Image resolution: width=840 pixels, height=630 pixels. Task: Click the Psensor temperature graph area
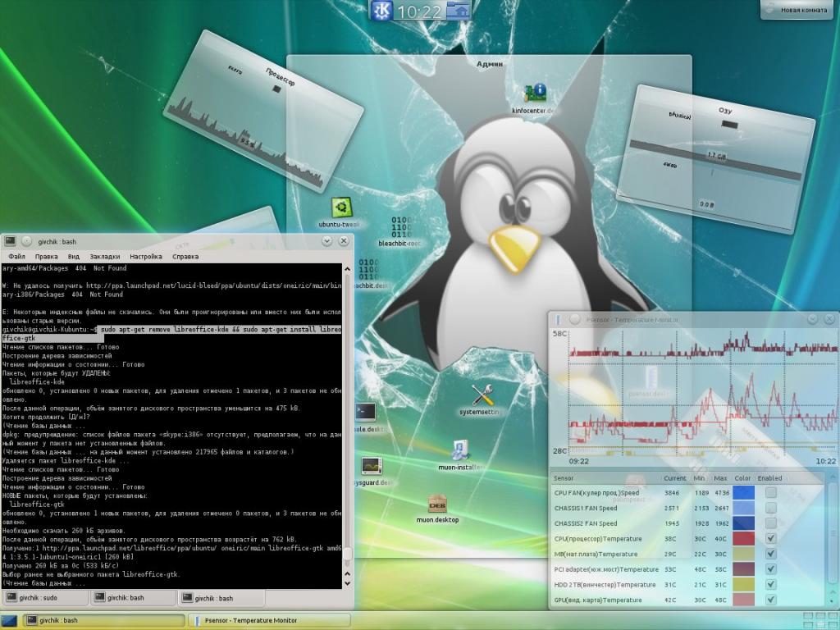tap(703, 394)
